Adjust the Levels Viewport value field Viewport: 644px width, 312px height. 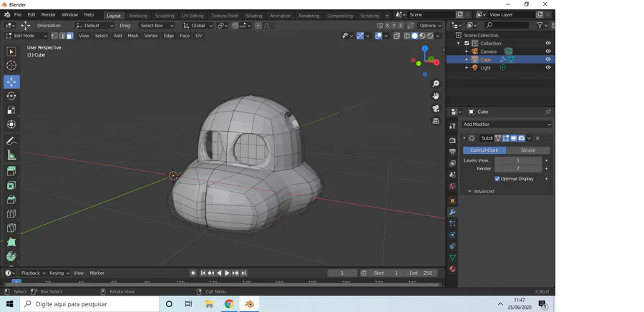click(x=518, y=160)
